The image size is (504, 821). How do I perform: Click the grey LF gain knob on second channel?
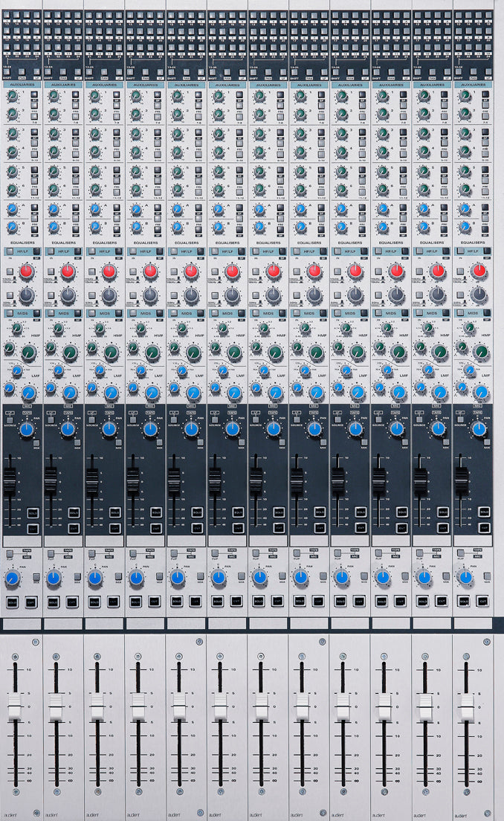68,295
